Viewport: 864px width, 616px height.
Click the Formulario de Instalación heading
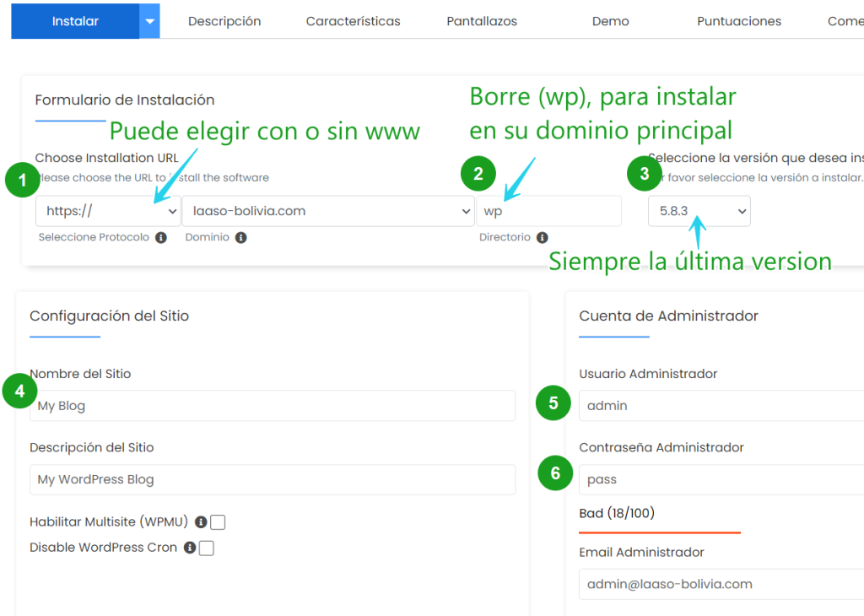point(125,100)
